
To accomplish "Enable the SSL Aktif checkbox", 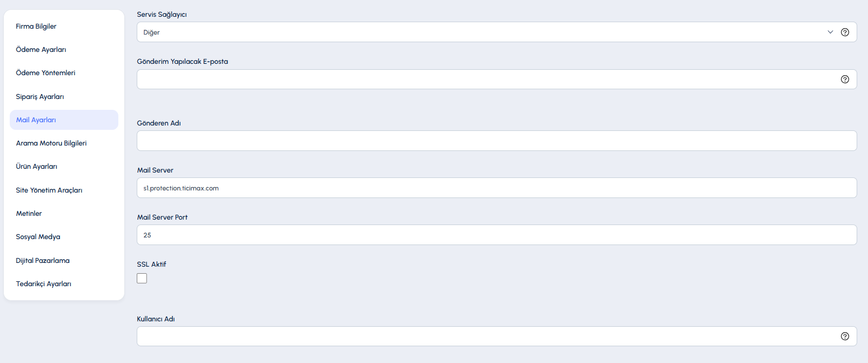I will [142, 278].
